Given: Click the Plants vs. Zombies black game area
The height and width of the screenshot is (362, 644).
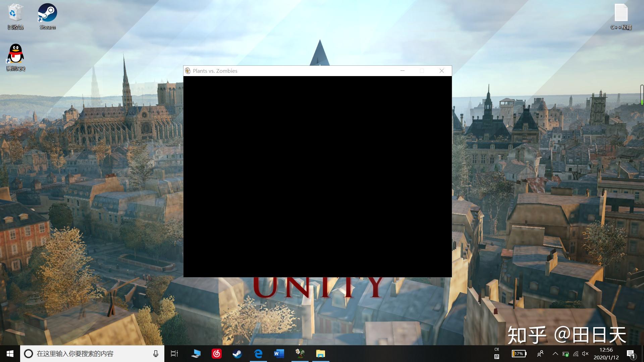Looking at the screenshot, I should (318, 177).
